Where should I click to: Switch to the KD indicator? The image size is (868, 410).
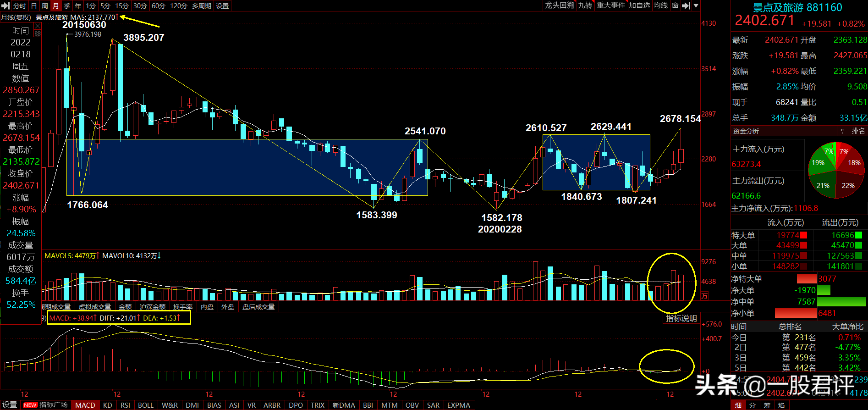(x=108, y=405)
